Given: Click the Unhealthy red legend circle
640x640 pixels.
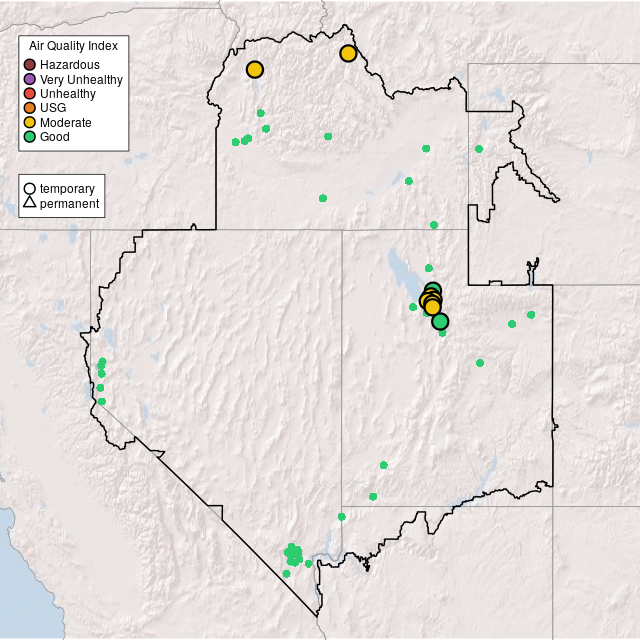Looking at the screenshot, I should tap(30, 94).
